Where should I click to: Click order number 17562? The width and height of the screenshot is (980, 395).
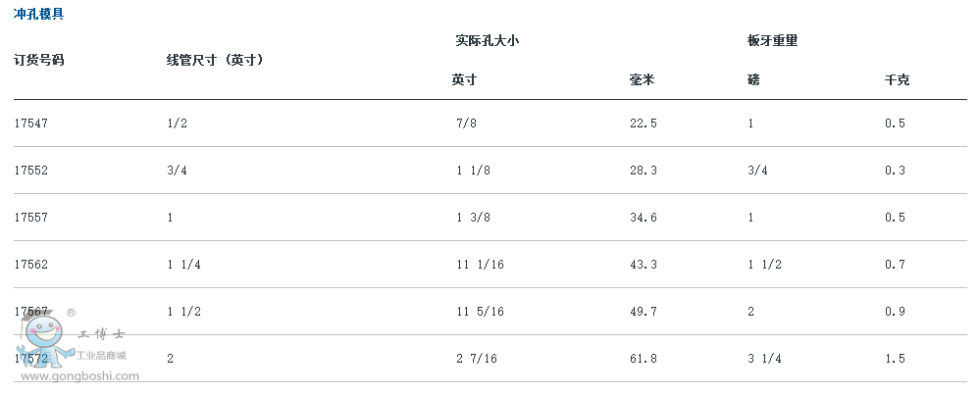(x=31, y=265)
